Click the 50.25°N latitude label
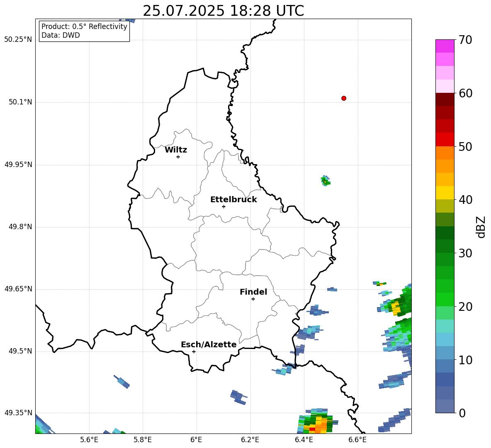 tap(18, 40)
